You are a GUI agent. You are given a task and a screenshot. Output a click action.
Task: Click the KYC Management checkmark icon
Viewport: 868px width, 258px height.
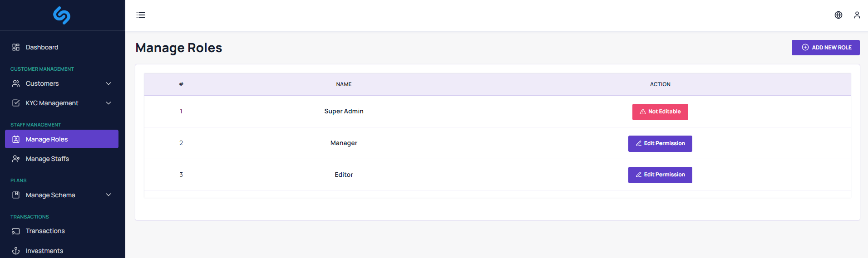coord(16,103)
